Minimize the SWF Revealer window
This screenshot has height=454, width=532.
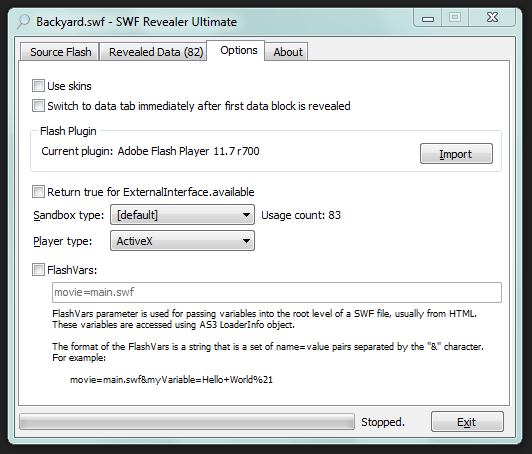coord(428,18)
